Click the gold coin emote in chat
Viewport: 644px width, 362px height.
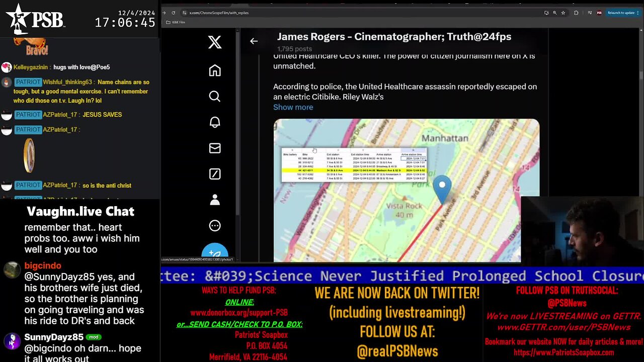coord(29,155)
